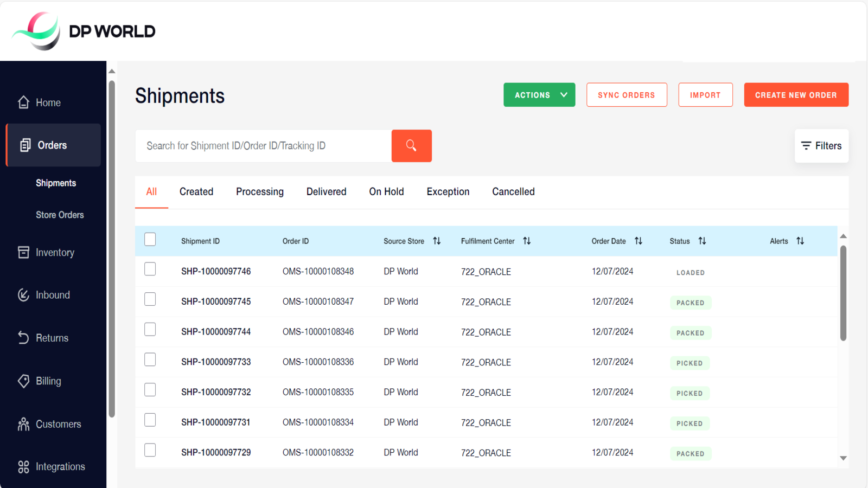Open the Inventory section from sidebar
Viewport: 868px width, 488px height.
click(23, 252)
